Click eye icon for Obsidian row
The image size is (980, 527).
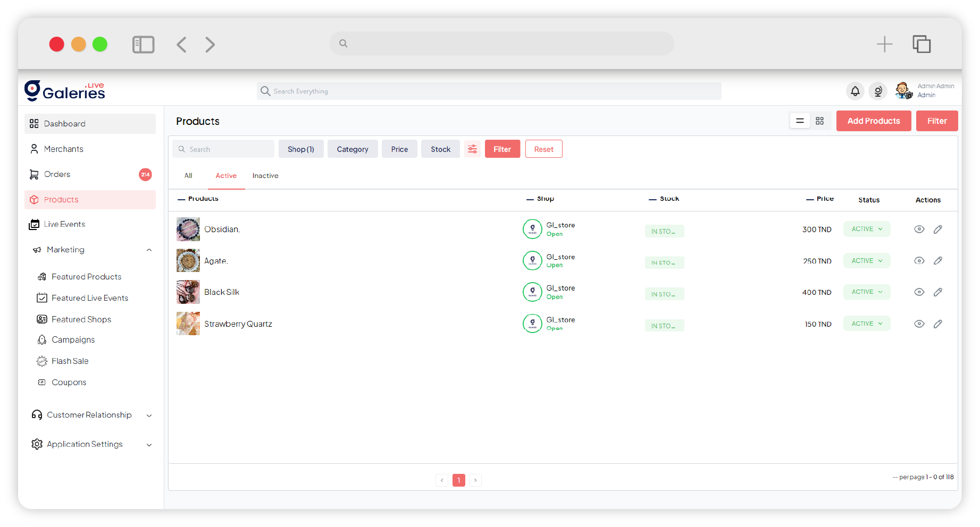[919, 229]
